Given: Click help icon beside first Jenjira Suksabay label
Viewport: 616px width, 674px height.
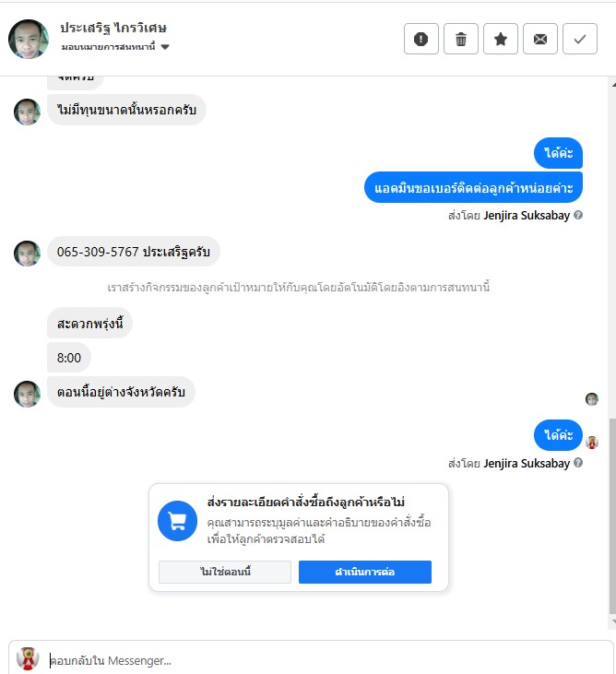Looking at the screenshot, I should [578, 215].
